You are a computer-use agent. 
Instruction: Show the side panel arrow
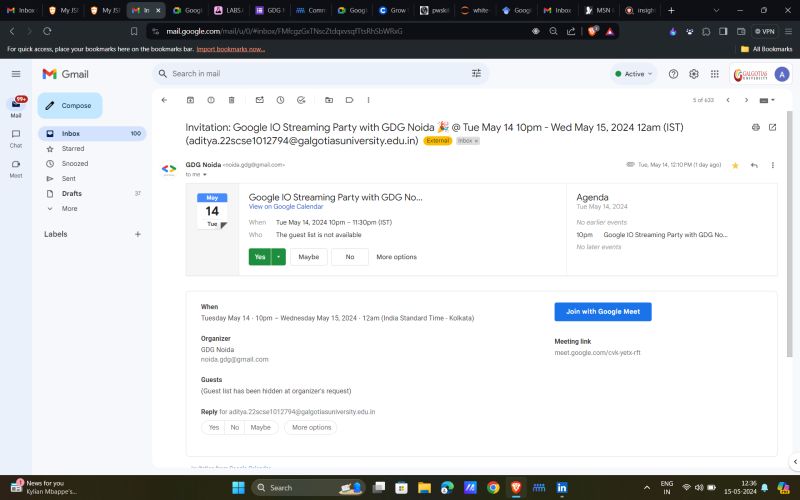(x=794, y=461)
